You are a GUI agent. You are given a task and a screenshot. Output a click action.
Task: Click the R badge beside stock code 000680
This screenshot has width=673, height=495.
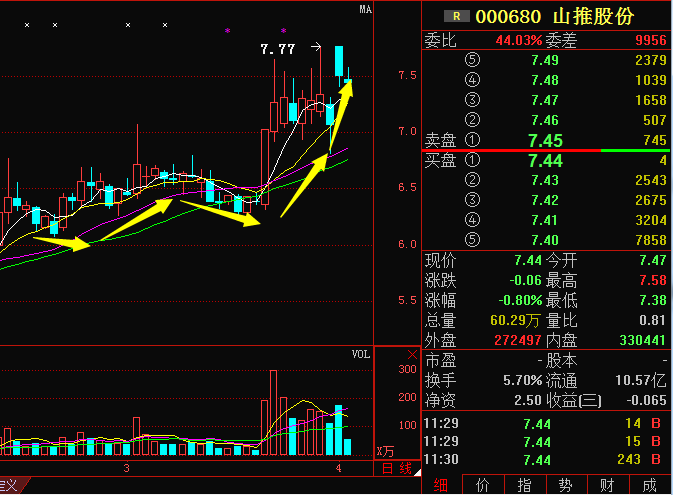click(457, 16)
